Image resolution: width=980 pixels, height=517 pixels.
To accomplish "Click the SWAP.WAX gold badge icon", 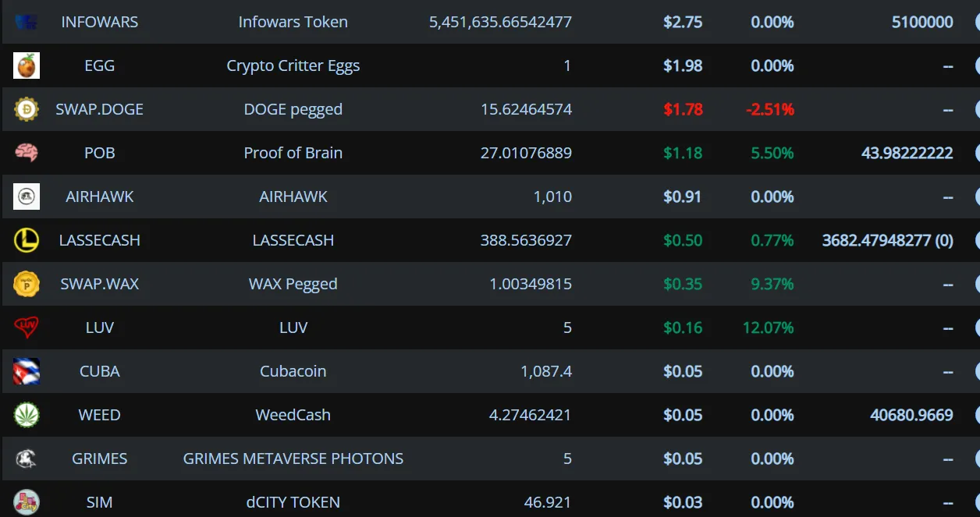I will [x=27, y=284].
